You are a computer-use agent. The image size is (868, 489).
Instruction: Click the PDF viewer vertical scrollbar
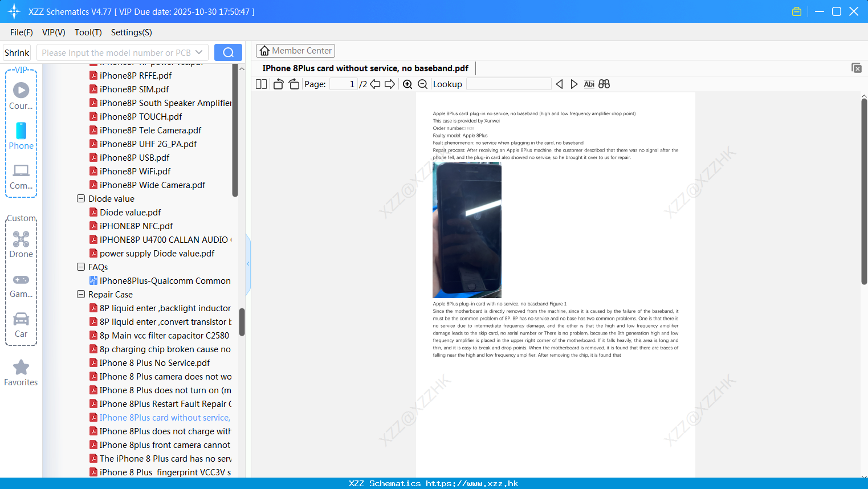coord(864,191)
